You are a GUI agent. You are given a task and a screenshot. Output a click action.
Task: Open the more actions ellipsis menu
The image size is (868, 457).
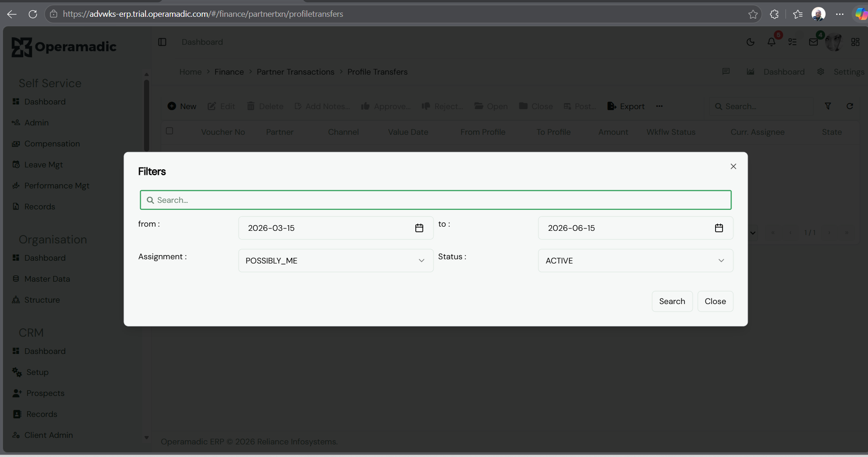659,106
